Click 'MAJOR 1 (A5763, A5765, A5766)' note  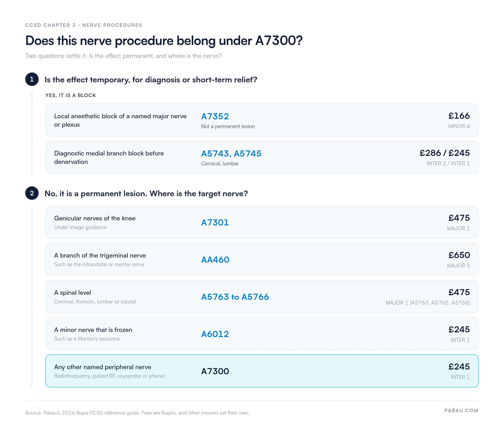tap(428, 303)
